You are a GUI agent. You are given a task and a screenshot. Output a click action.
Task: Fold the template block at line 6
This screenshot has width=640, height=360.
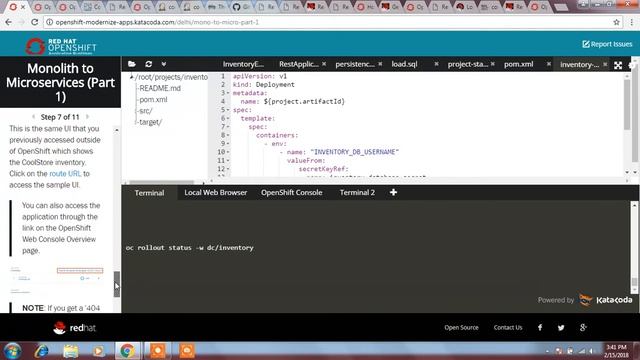228,118
